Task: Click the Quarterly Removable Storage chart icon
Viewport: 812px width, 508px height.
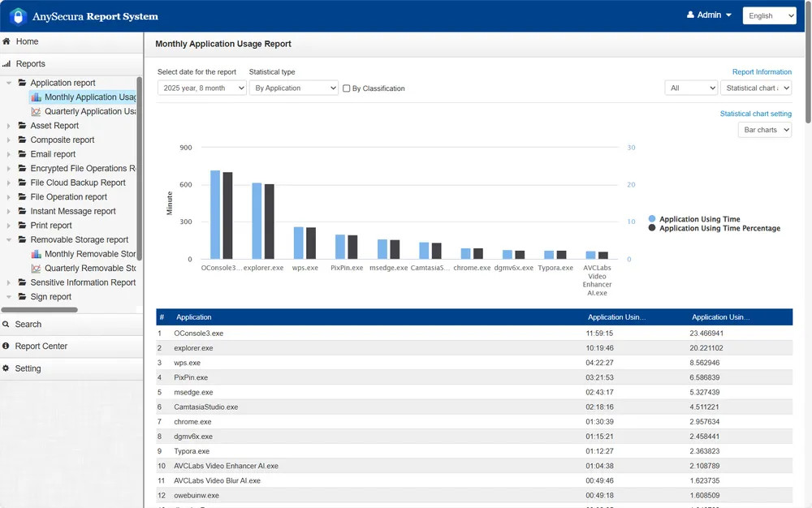Action: (37, 269)
